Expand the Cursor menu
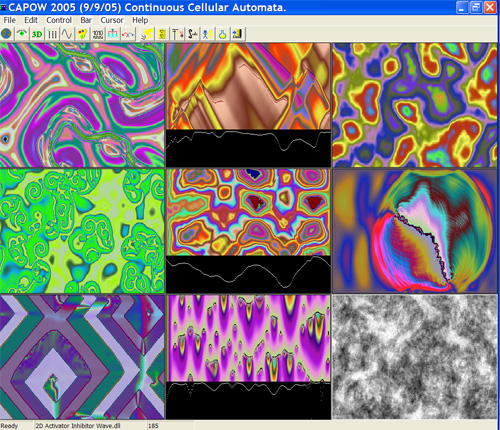500x430 pixels. pyautogui.click(x=112, y=20)
